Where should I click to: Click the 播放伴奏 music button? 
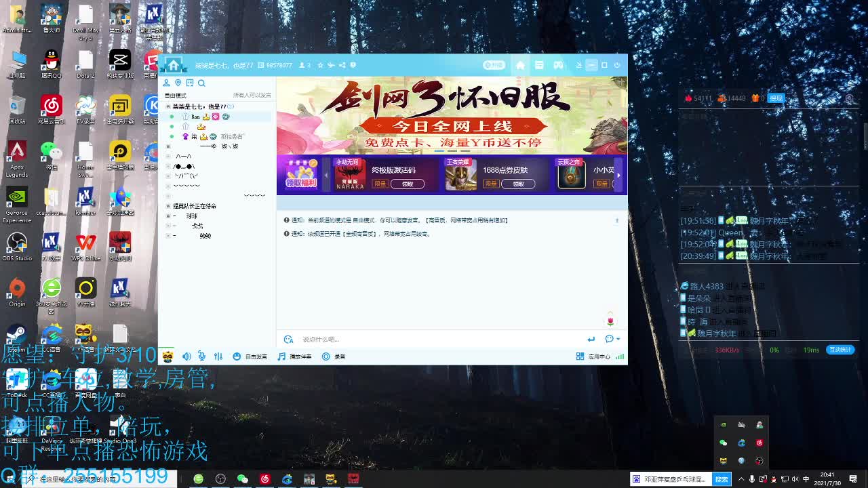point(294,357)
